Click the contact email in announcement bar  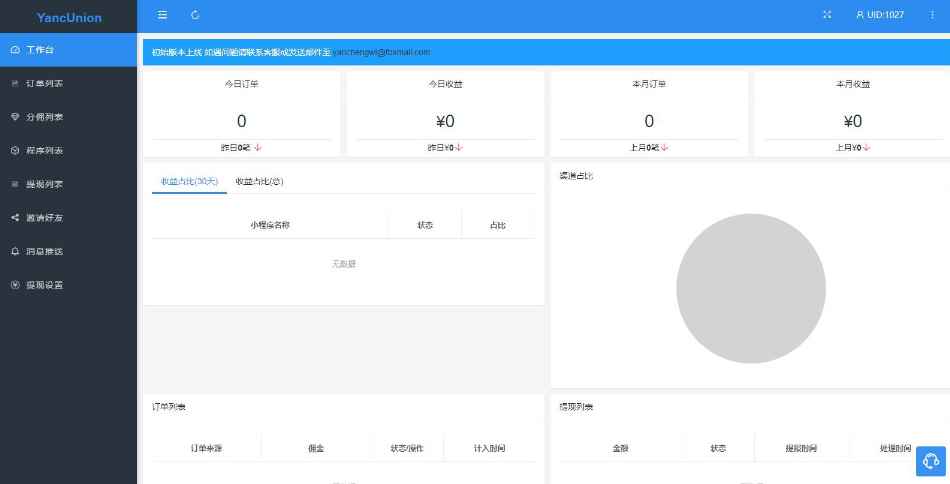381,52
